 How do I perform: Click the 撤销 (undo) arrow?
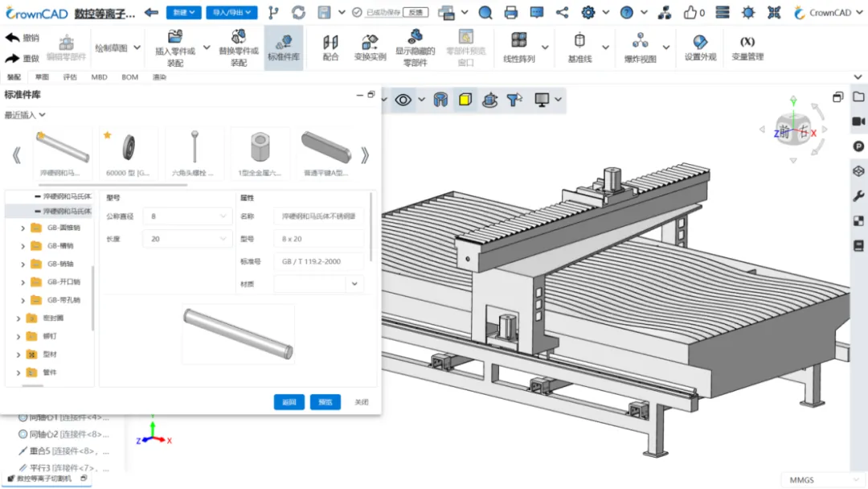(12, 38)
